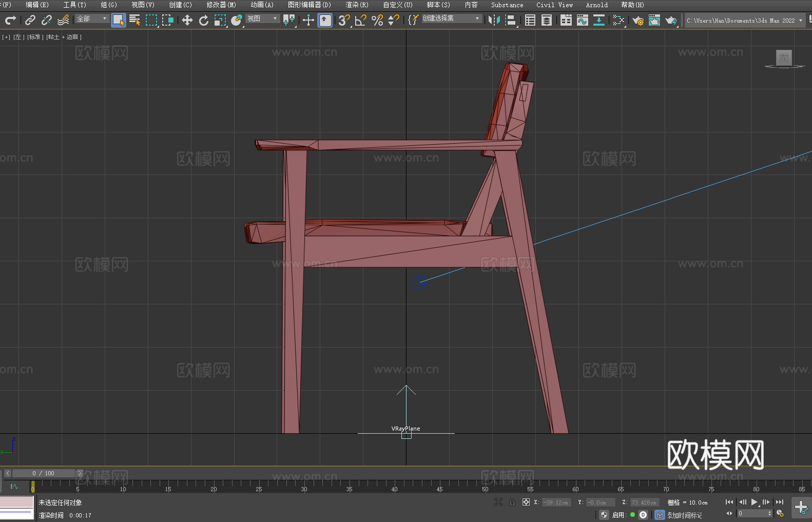Click the Mirror tool icon
Screen dimensions: 812x522
click(494, 20)
